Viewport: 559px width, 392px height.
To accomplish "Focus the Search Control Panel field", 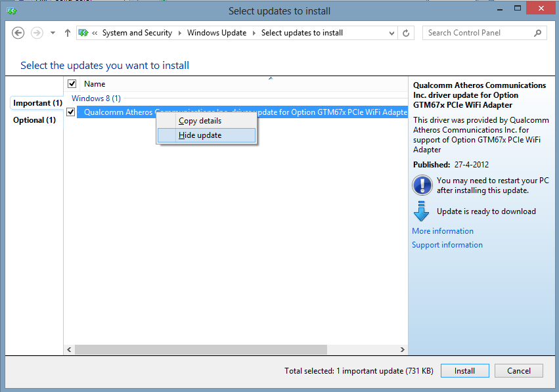I will tap(485, 33).
